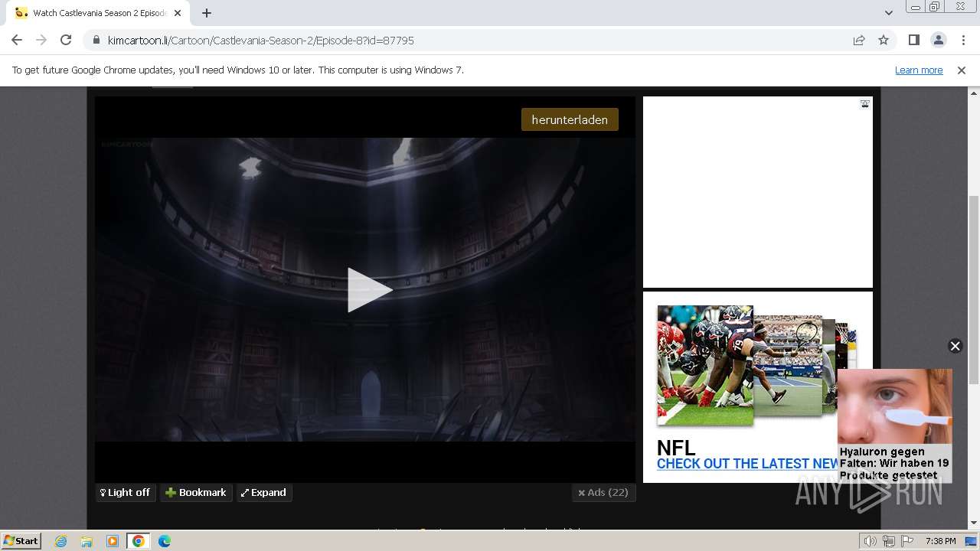Show the clock at 7:38 PM
Screen dimensions: 980x551
(940, 541)
